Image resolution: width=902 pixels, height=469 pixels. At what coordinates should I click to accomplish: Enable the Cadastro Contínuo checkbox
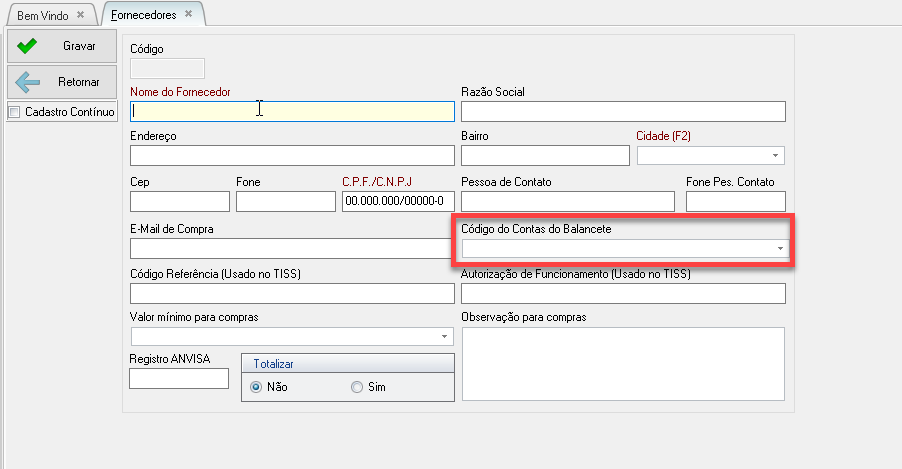14,112
